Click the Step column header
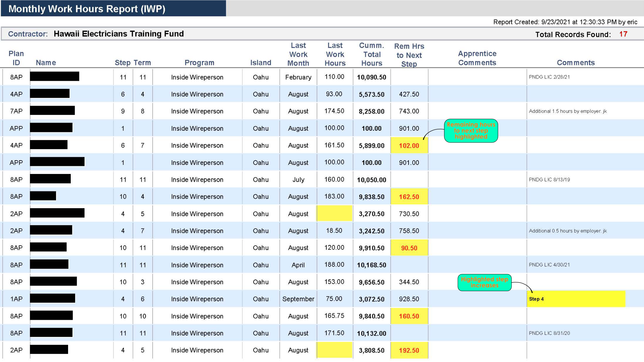The image size is (644, 362). coord(123,63)
